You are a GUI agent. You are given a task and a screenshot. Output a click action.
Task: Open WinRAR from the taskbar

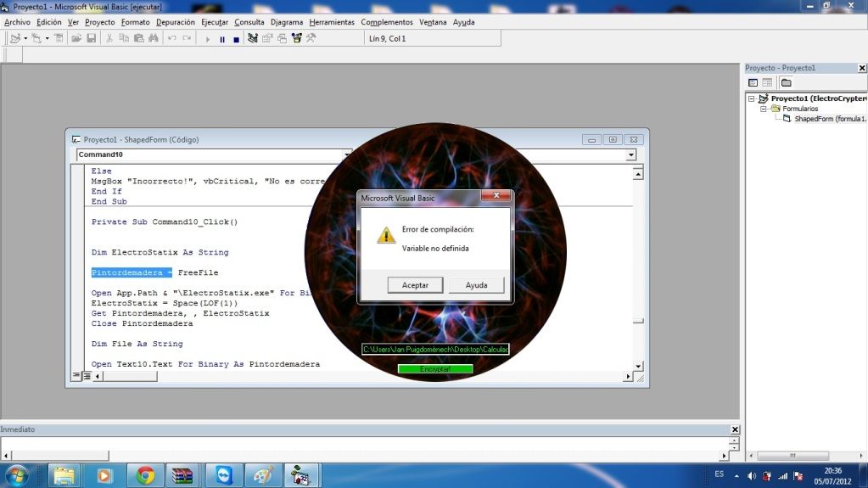pos(182,475)
